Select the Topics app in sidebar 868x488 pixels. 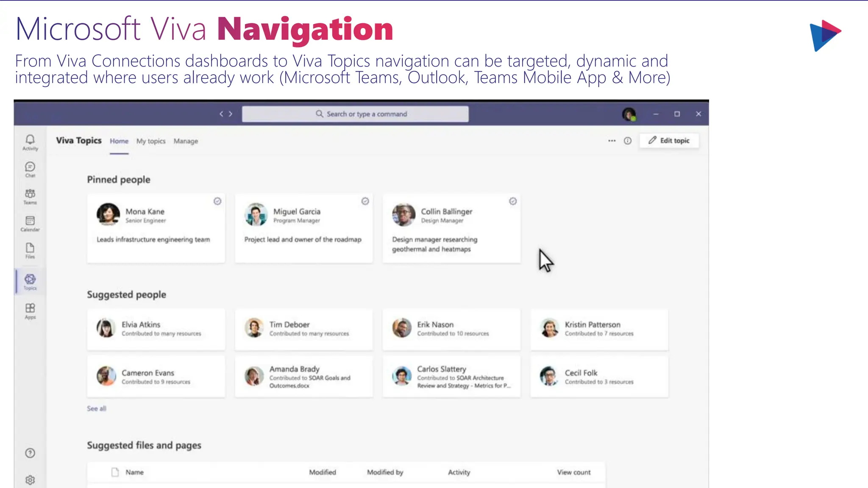point(30,282)
